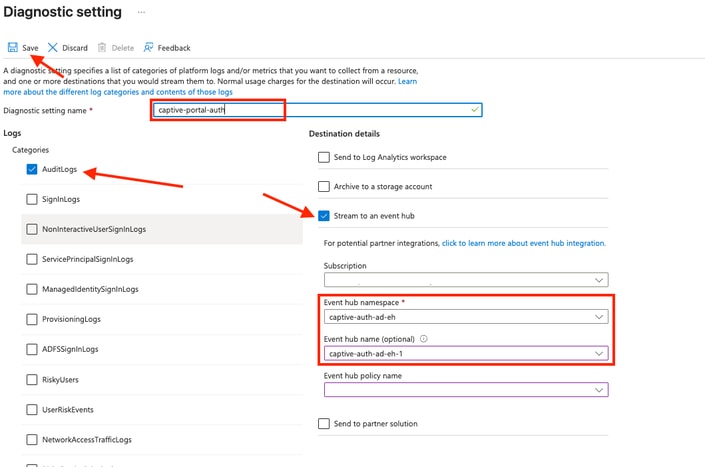This screenshot has width=705, height=467.
Task: Click the Discard X icon
Action: (x=53, y=47)
